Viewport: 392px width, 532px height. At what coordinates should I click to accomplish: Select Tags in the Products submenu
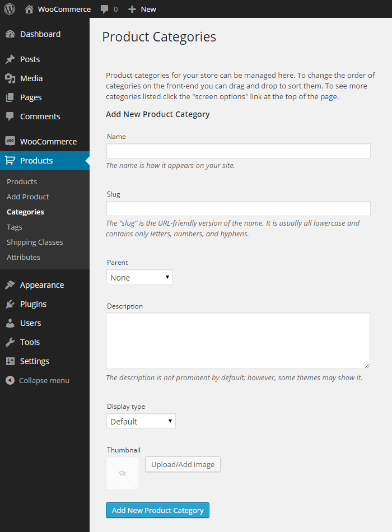(14, 227)
